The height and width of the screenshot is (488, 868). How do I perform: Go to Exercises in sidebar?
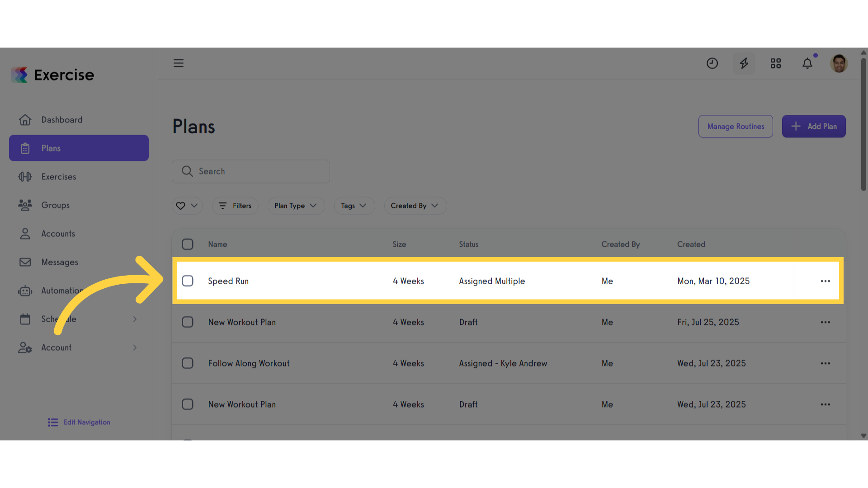pos(79,177)
